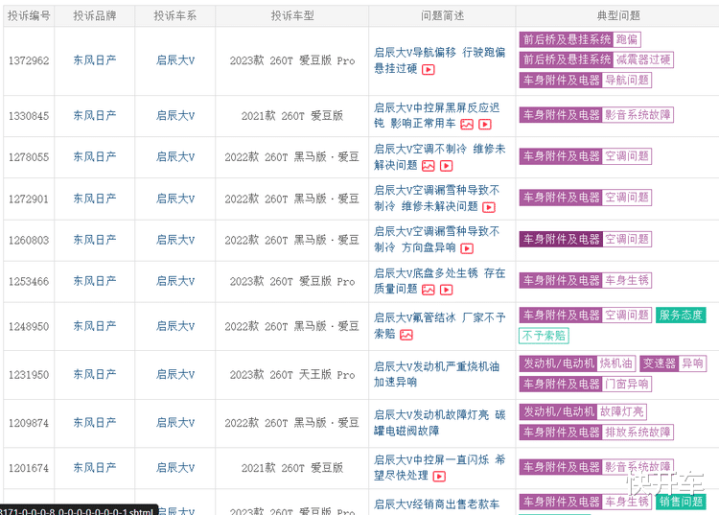Image resolution: width=719 pixels, height=515 pixels.
Task: Click 投诉品牌 column header
Action: click(x=94, y=16)
